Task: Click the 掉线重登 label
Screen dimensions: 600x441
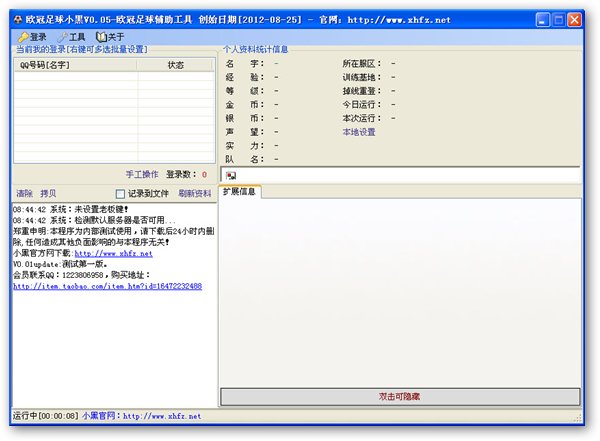Action: [362, 91]
